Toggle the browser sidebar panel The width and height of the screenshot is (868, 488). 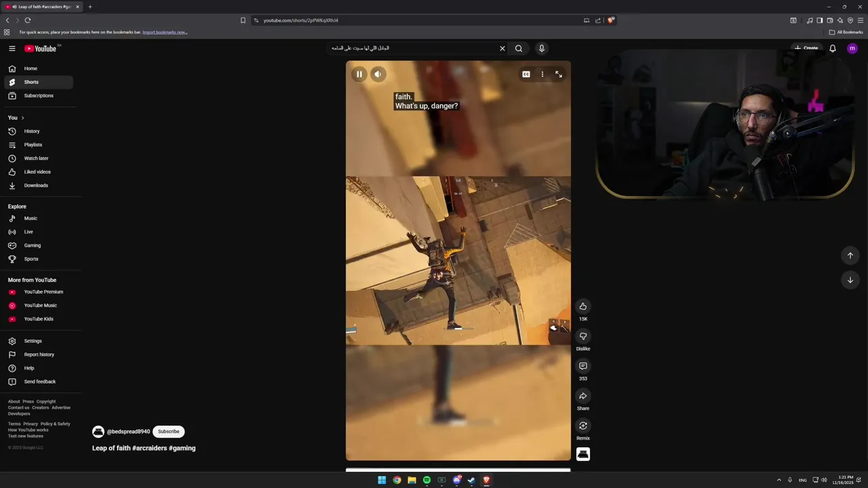coord(820,20)
